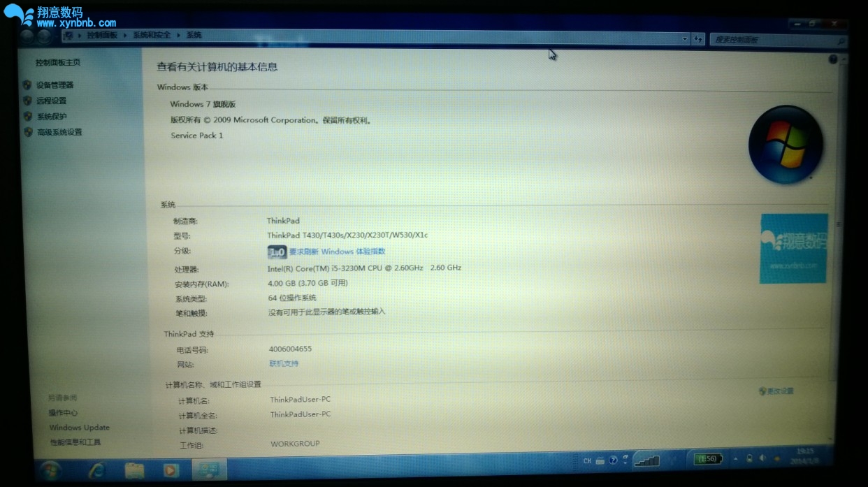Click the signal strength bars in tray
This screenshot has height=487, width=868.
pos(646,460)
